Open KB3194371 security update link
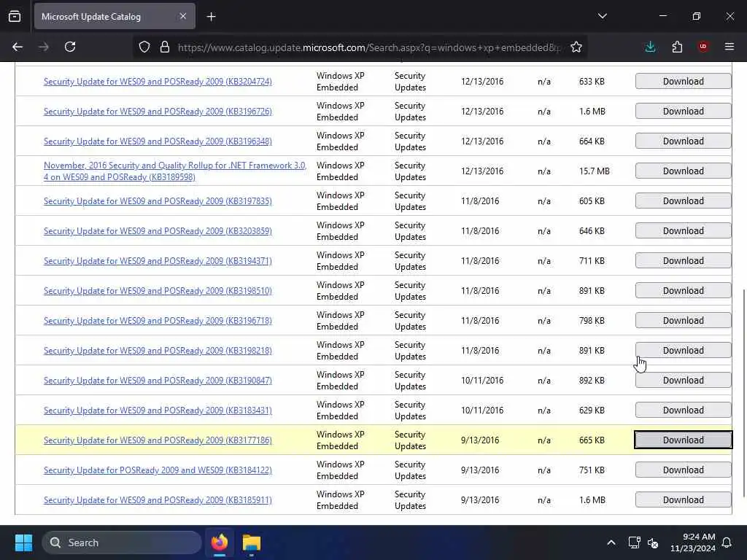 tap(158, 261)
